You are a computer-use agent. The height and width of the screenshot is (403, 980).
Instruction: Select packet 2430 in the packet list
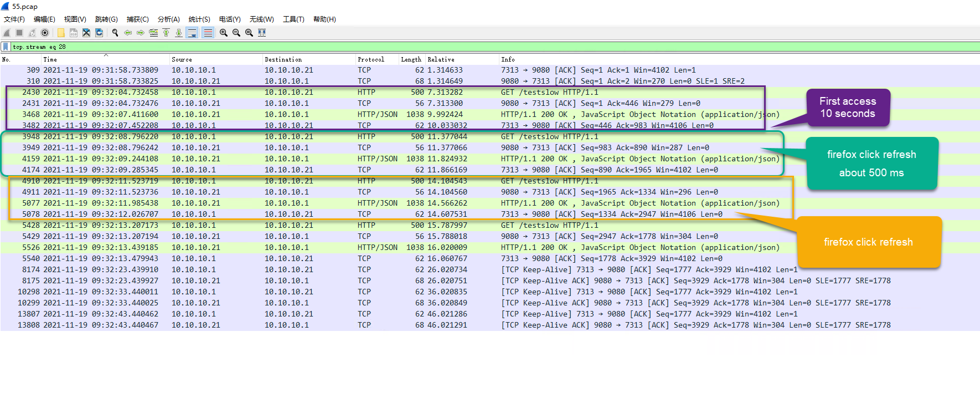(x=490, y=93)
